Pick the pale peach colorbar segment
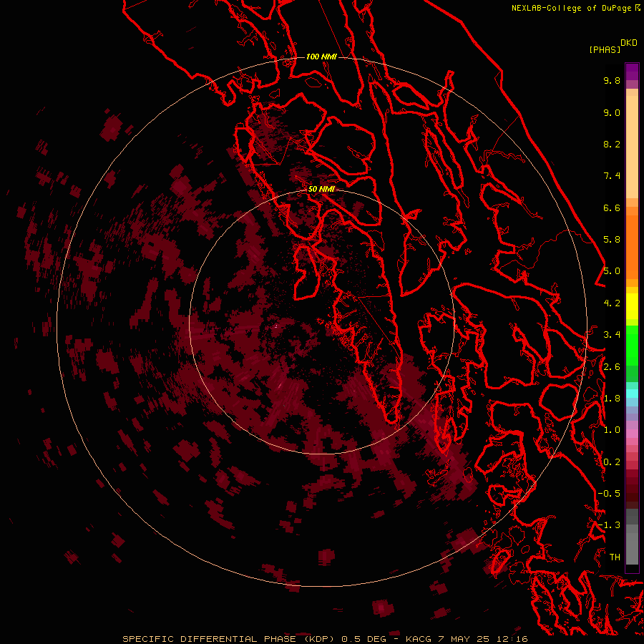The image size is (644, 644). pyautogui.click(x=632, y=147)
